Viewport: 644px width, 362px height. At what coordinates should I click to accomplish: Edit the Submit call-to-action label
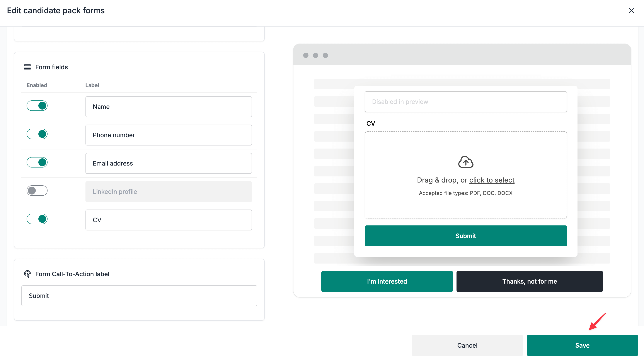click(139, 296)
